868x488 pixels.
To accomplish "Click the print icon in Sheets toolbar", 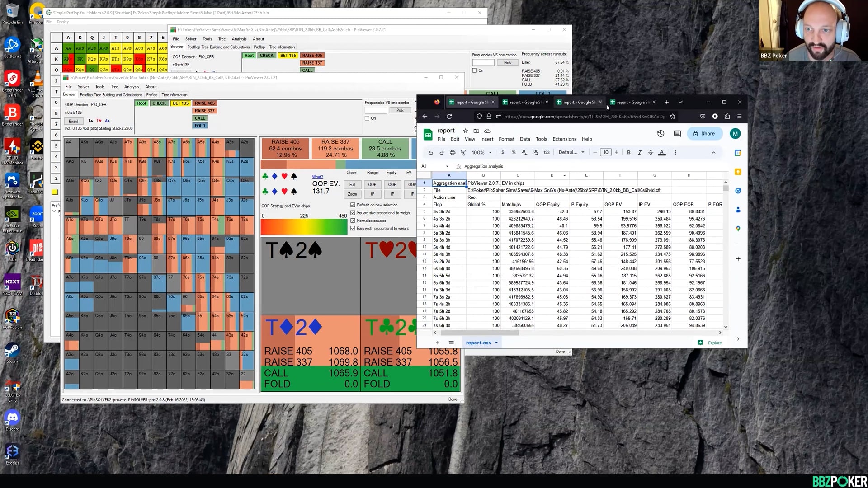I will click(452, 153).
